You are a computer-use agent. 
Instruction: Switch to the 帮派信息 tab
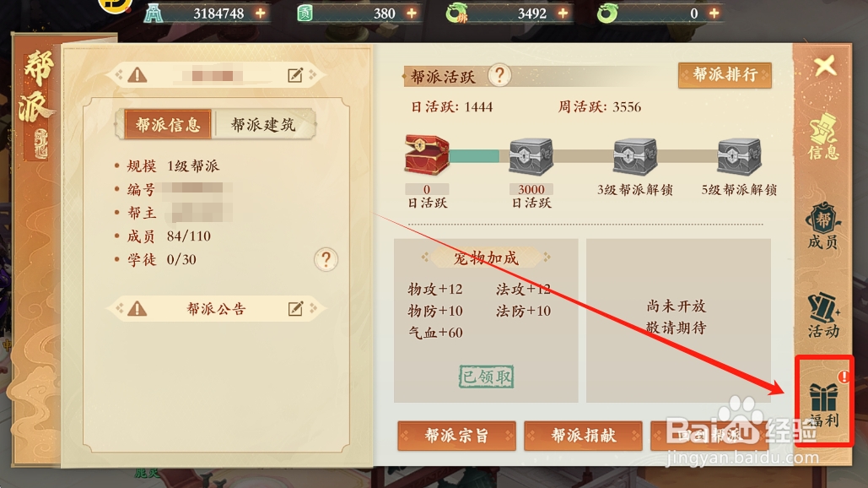point(168,125)
